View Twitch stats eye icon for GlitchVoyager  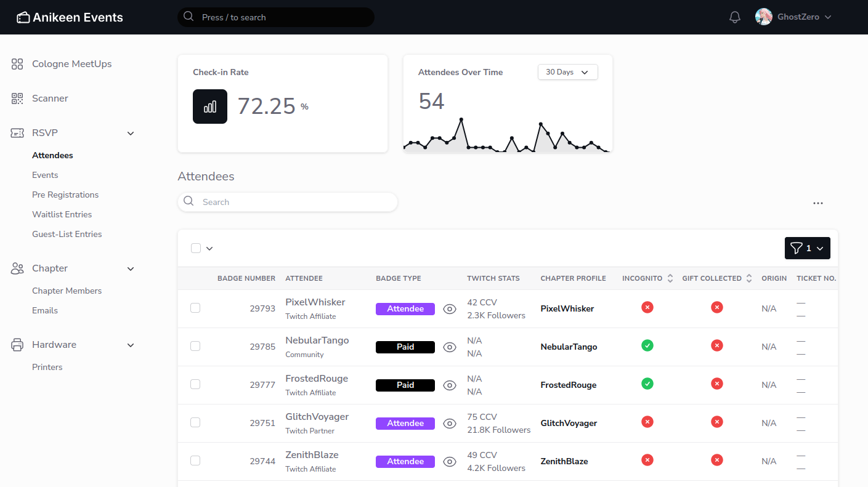coord(449,423)
